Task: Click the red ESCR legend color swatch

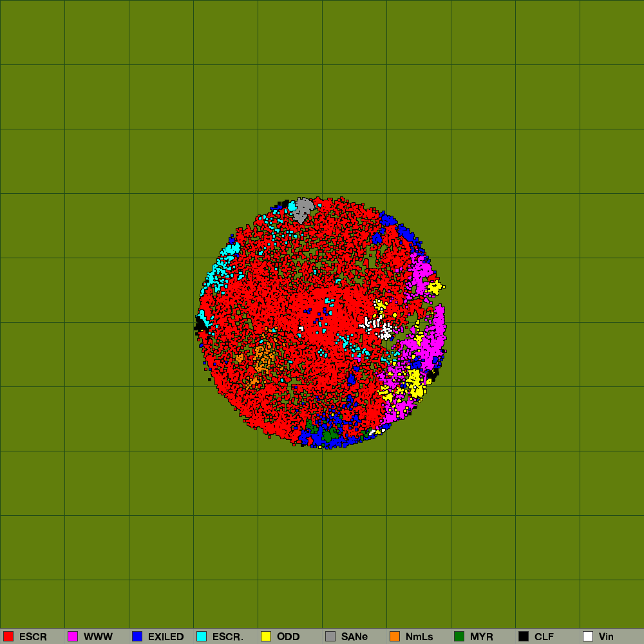Action: (8, 636)
